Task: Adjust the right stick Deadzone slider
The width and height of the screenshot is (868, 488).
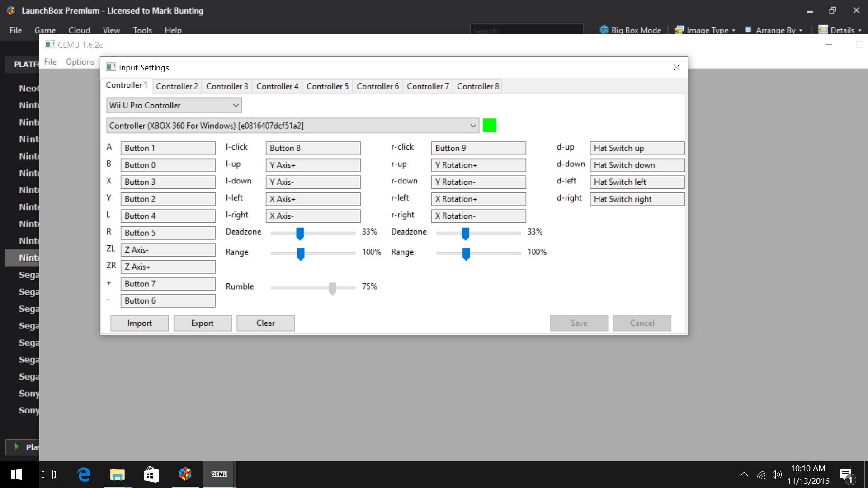Action: pos(465,233)
